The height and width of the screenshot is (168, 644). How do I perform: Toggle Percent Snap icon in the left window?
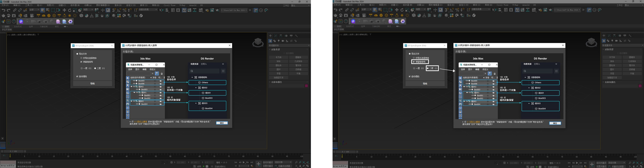(125, 10)
